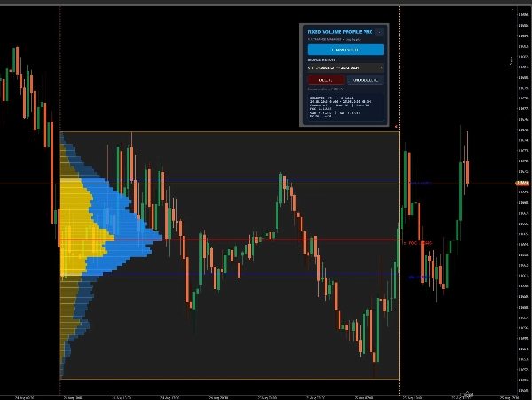Image resolution: width=532 pixels, height=400 pixels.
Task: Click the Fixed Volume Profile Pro title
Action: (340, 32)
